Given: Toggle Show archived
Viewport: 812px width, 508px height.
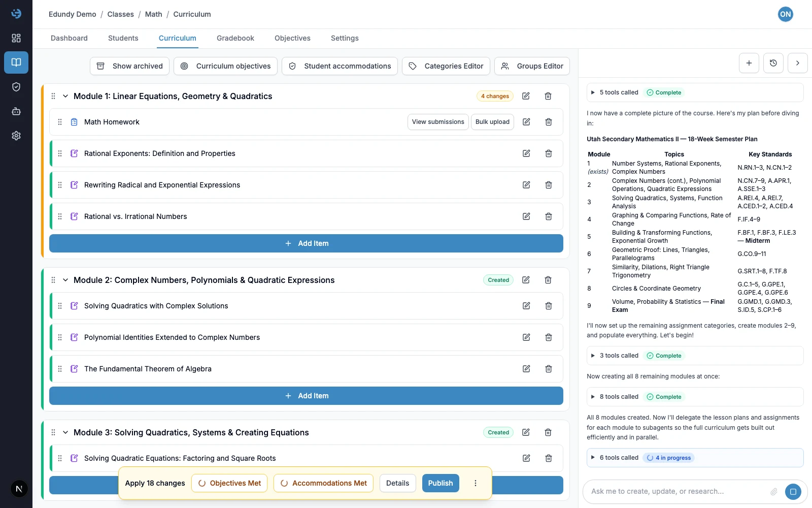Looking at the screenshot, I should [x=129, y=66].
